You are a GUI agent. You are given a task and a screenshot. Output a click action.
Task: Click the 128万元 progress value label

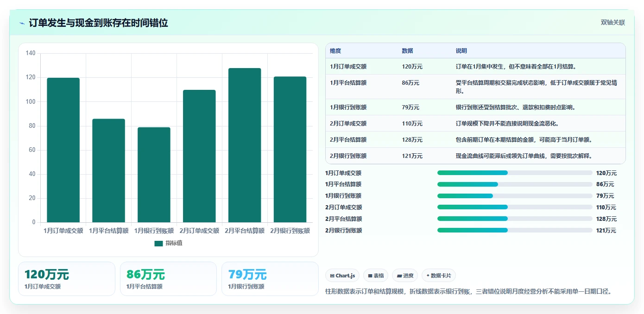pyautogui.click(x=606, y=219)
